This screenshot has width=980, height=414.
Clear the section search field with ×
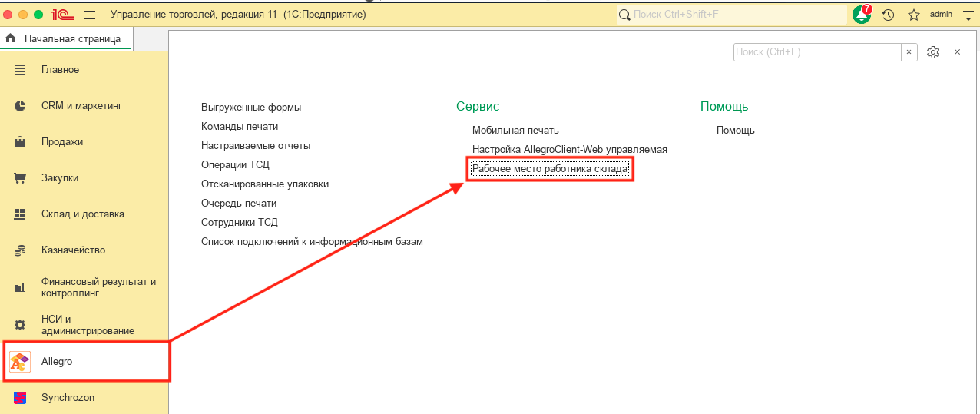[909, 51]
